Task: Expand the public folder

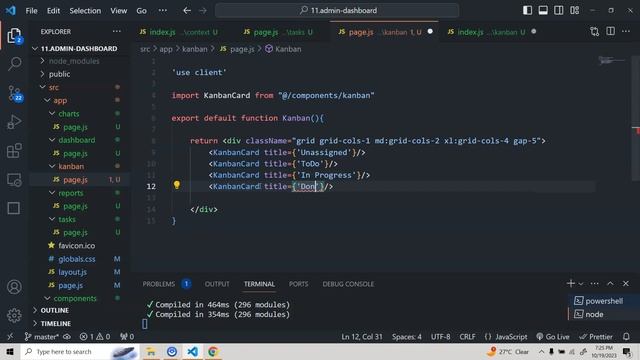Action: [59, 74]
